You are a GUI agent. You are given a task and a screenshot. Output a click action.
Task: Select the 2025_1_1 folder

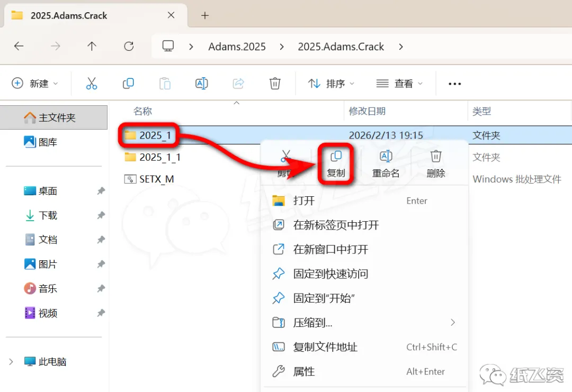pos(153,157)
